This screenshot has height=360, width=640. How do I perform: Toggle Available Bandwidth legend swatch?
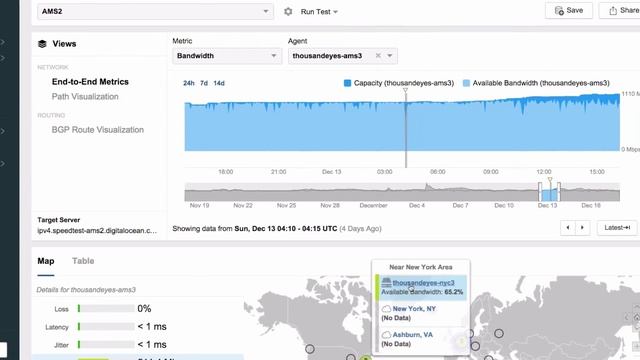[x=466, y=83]
